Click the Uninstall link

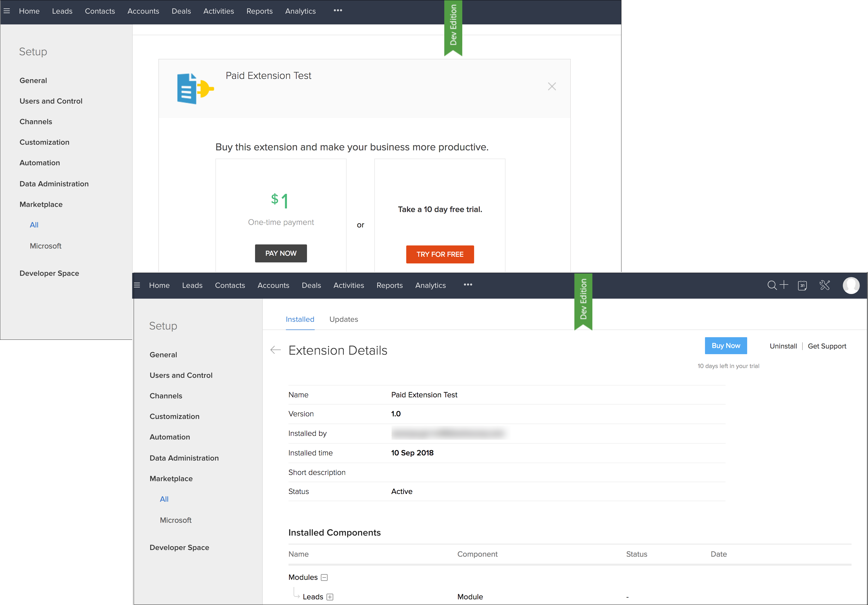click(783, 346)
